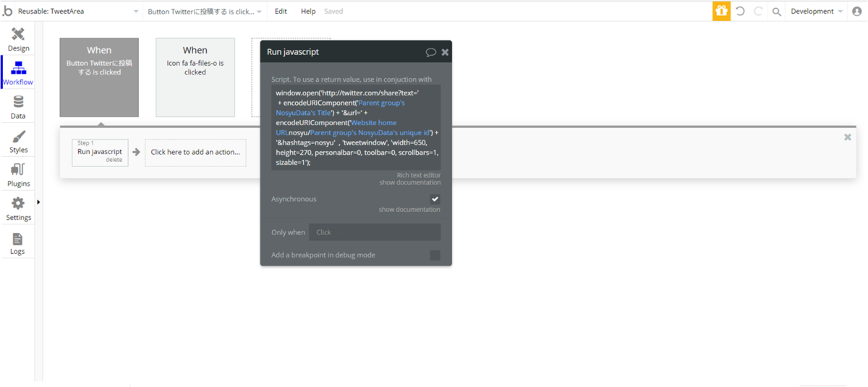Viewport: 868px width, 387px height.
Task: Open the Workflow tab in the sidebar
Action: click(18, 73)
